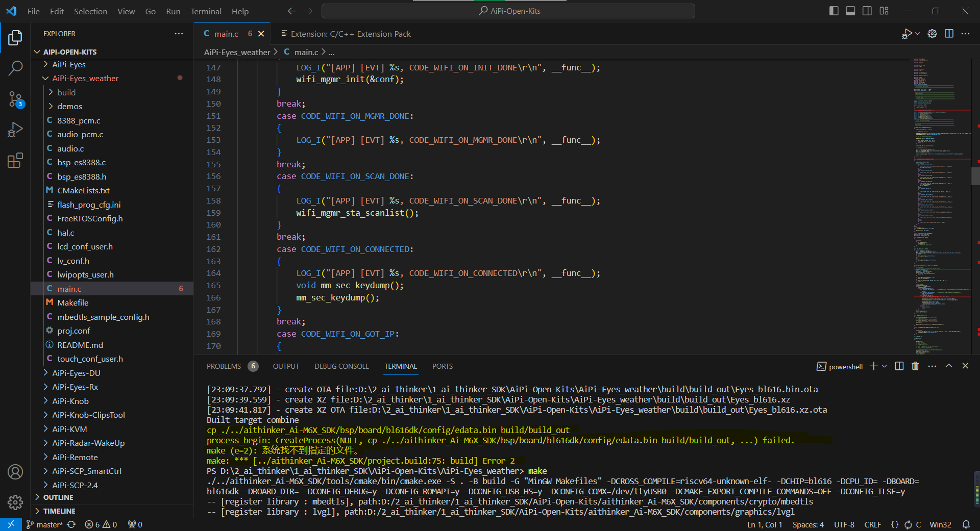Open the Search view in activity bar
The width and height of the screenshot is (980, 531).
[x=15, y=68]
